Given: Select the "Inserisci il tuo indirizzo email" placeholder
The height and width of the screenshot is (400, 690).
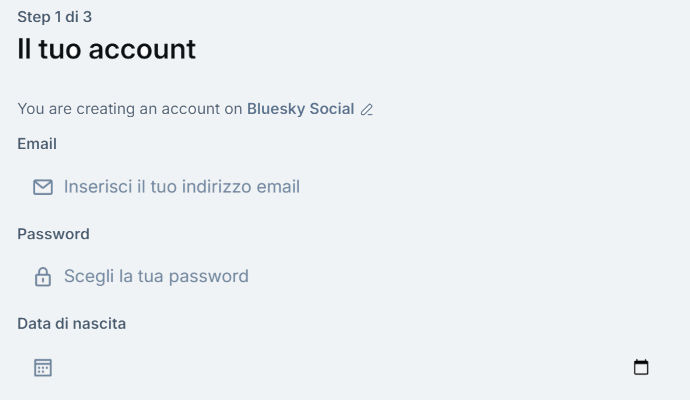Looking at the screenshot, I should [x=181, y=187].
